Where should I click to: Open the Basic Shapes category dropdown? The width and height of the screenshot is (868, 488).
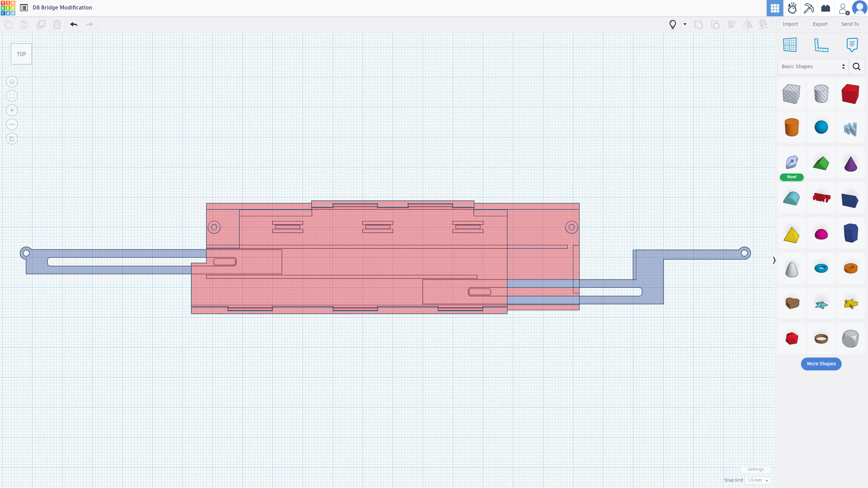click(x=813, y=66)
